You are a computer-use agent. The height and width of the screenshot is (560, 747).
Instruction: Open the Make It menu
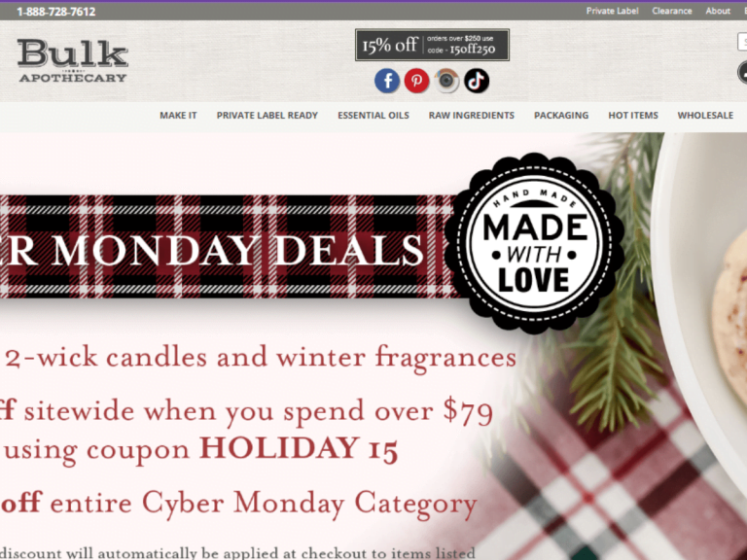pos(178,116)
